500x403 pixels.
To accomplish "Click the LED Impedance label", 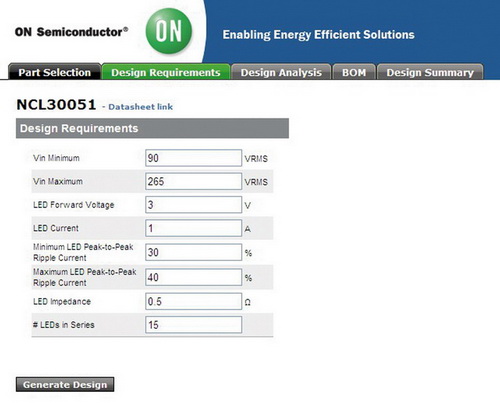I will pyautogui.click(x=62, y=302).
